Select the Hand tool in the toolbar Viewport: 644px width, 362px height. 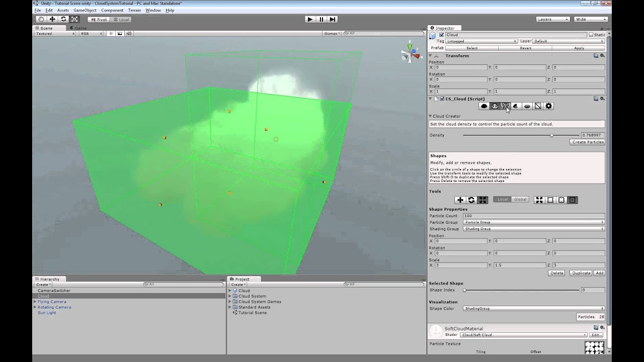[x=41, y=19]
